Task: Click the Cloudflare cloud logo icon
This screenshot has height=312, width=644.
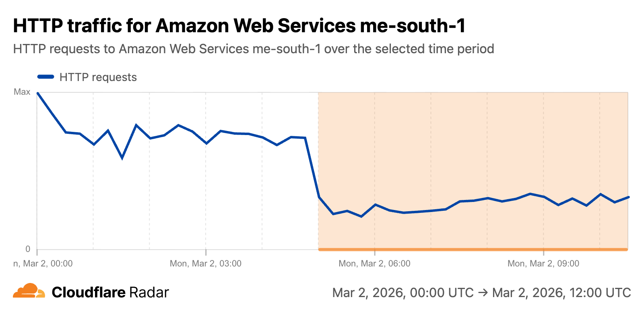Action: click(29, 291)
